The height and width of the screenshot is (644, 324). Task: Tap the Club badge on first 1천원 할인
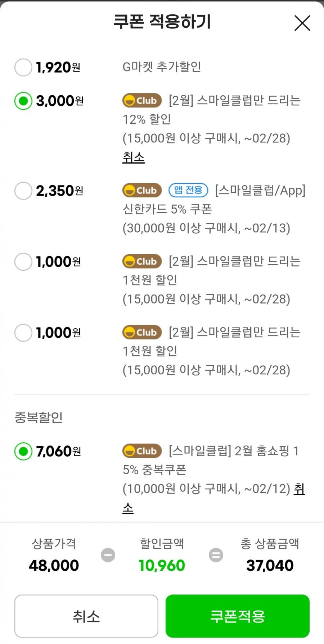pyautogui.click(x=142, y=261)
